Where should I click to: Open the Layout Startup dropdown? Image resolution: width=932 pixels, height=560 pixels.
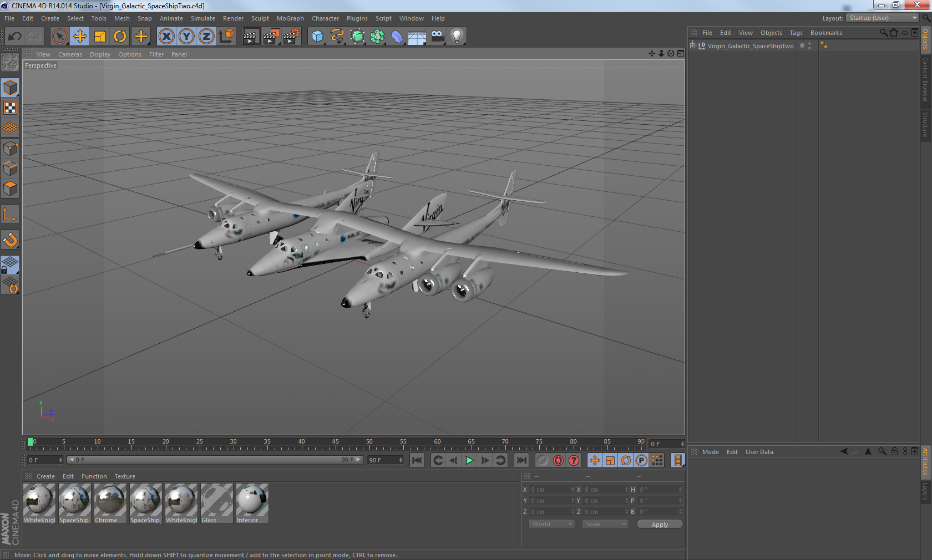[883, 18]
